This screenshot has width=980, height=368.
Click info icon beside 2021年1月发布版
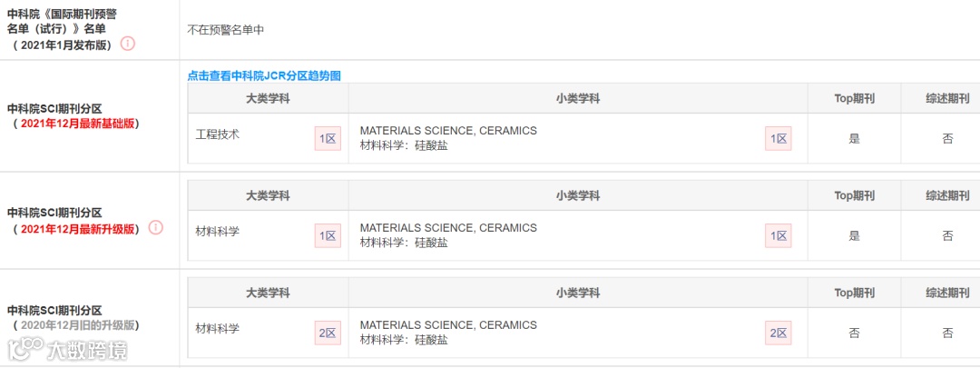tap(128, 45)
